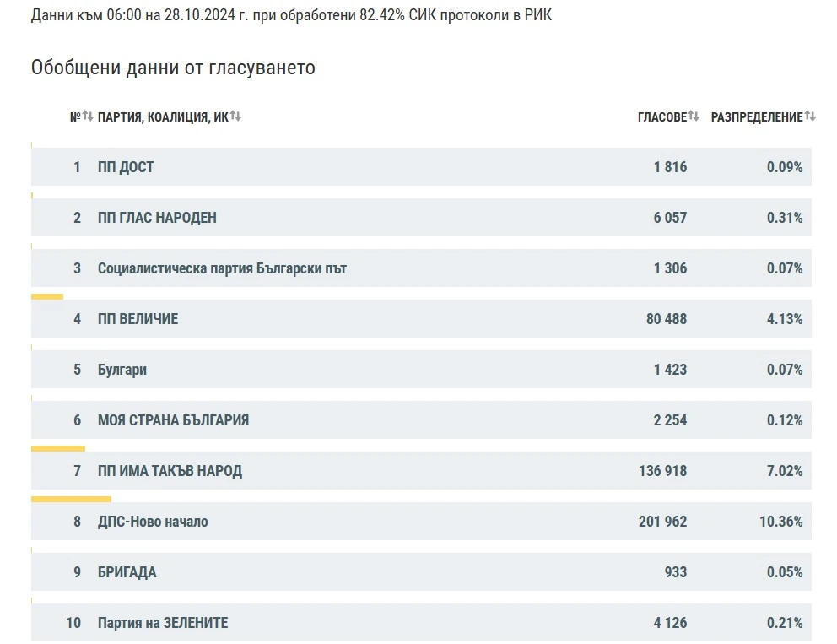Click the ДПС-Ново начало row
Viewport: 837px width, 644px height.
(x=421, y=521)
